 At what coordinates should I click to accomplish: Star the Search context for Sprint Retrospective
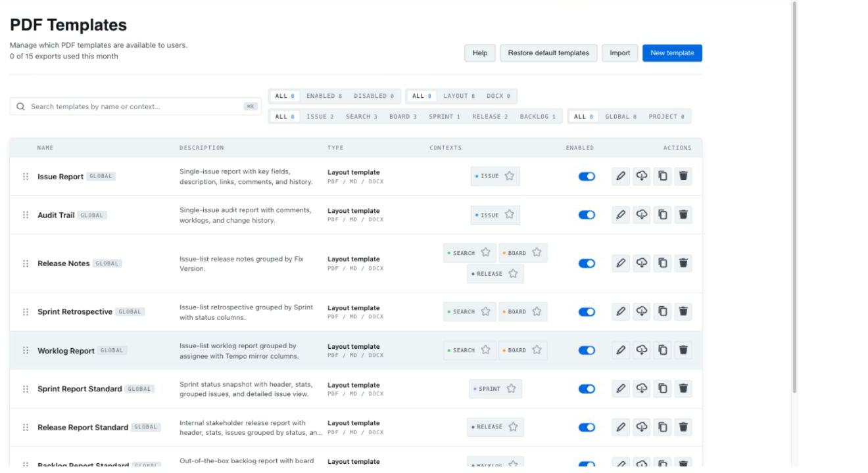[x=485, y=311]
